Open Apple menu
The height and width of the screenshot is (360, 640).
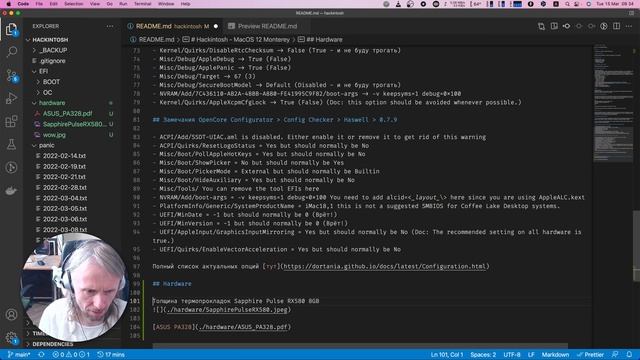[x=8, y=4]
